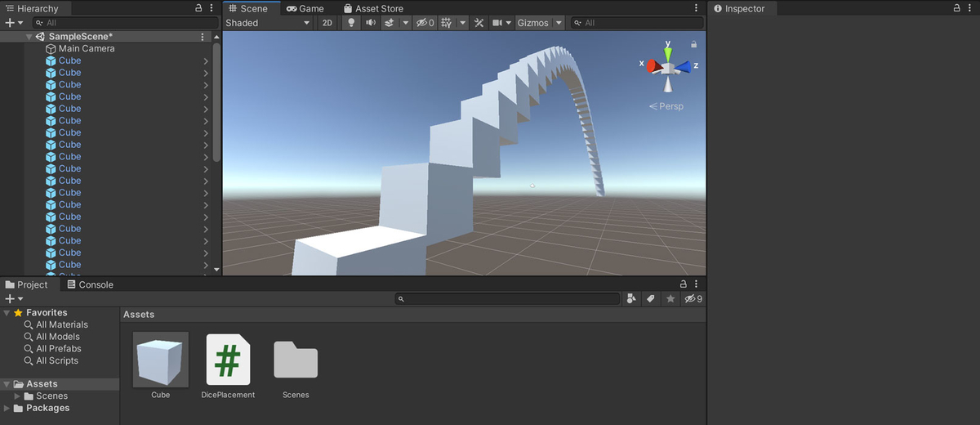Viewport: 980px width, 425px height.
Task: Collapse the Favorites tree arrow
Action: [x=7, y=313]
